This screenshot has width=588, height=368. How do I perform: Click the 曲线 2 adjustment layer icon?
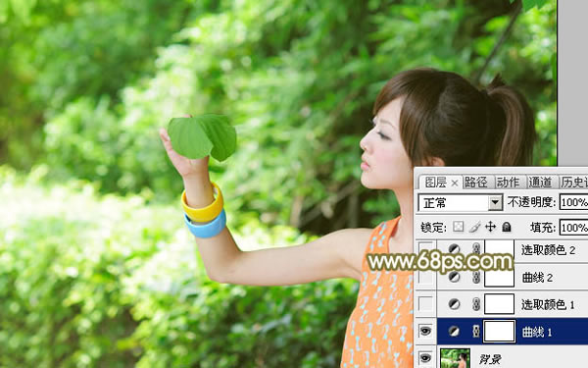(454, 277)
